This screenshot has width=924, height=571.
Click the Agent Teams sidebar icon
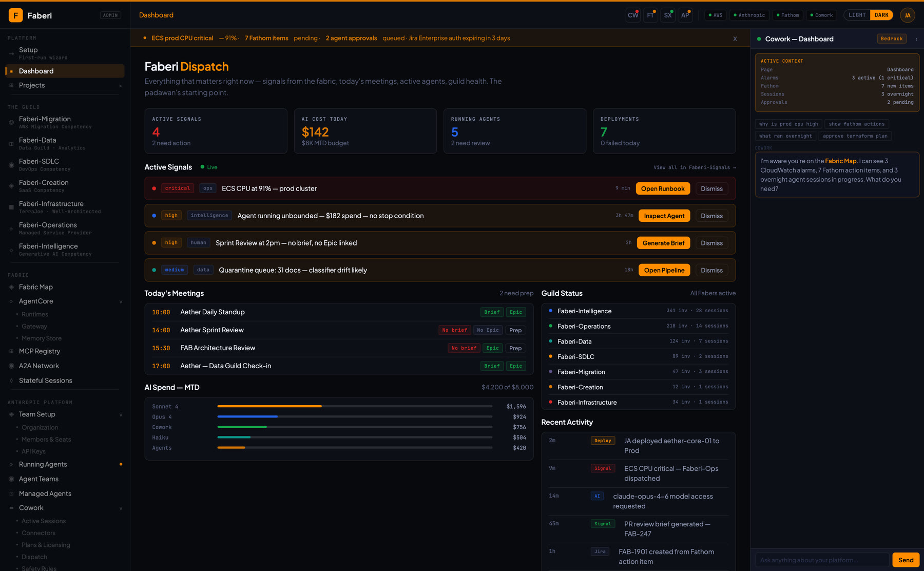coord(11,479)
